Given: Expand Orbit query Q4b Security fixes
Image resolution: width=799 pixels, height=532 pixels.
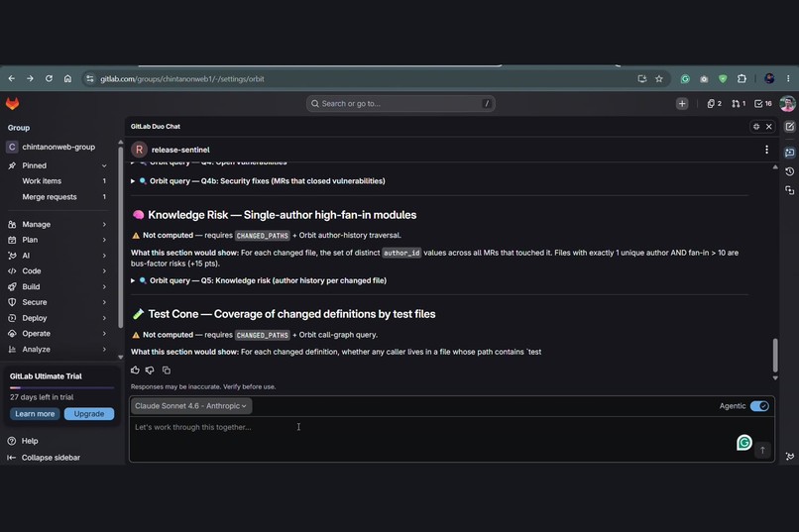Looking at the screenshot, I should point(258,180).
